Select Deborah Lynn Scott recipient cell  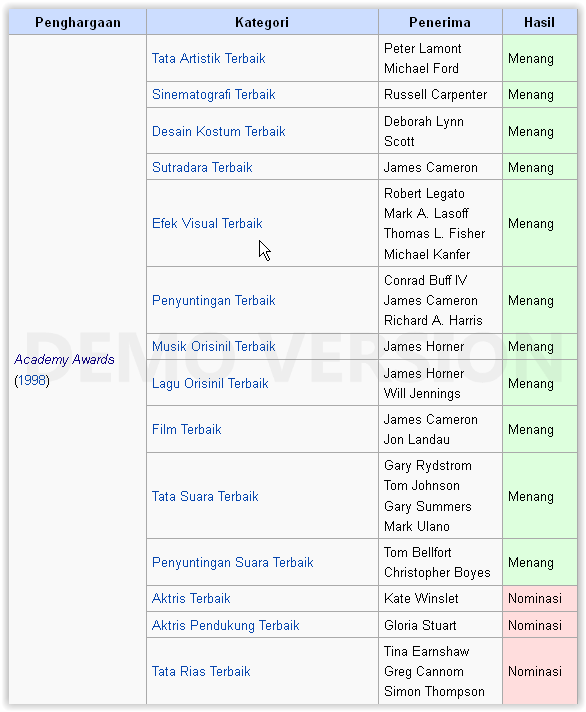point(440,131)
